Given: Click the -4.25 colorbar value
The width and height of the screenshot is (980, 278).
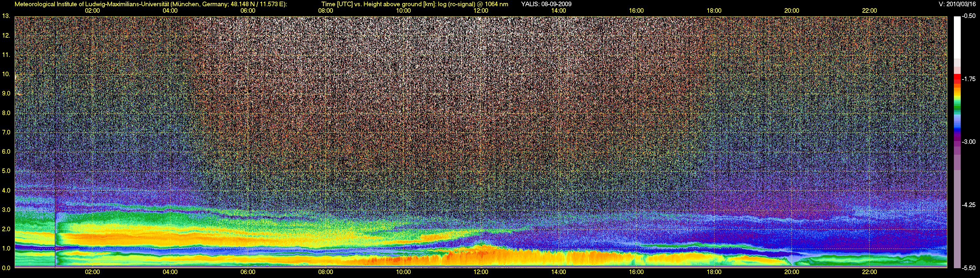Looking at the screenshot, I should [969, 205].
